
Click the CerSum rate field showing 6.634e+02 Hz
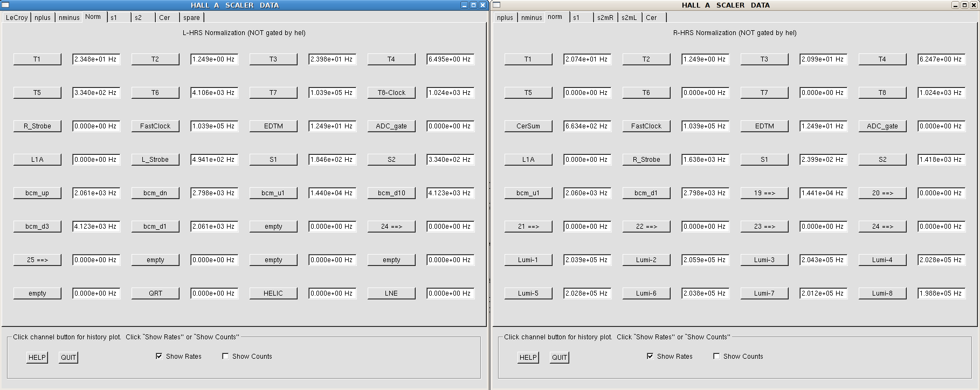587,126
